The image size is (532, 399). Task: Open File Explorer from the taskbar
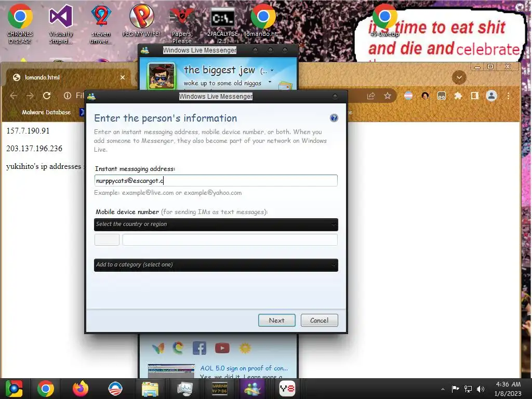tap(150, 389)
